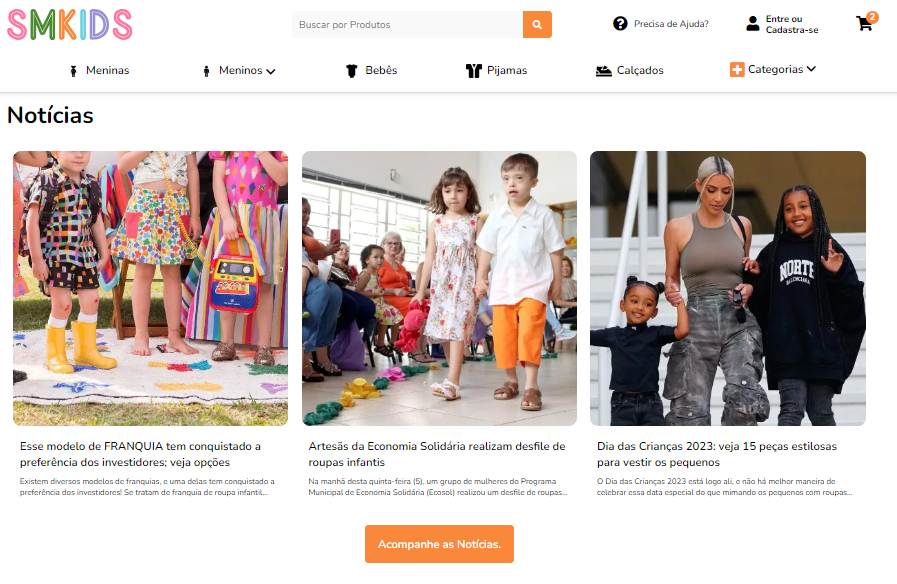Click the Acompanhe as Notícias button
The width and height of the screenshot is (897, 584).
pyautogui.click(x=439, y=544)
